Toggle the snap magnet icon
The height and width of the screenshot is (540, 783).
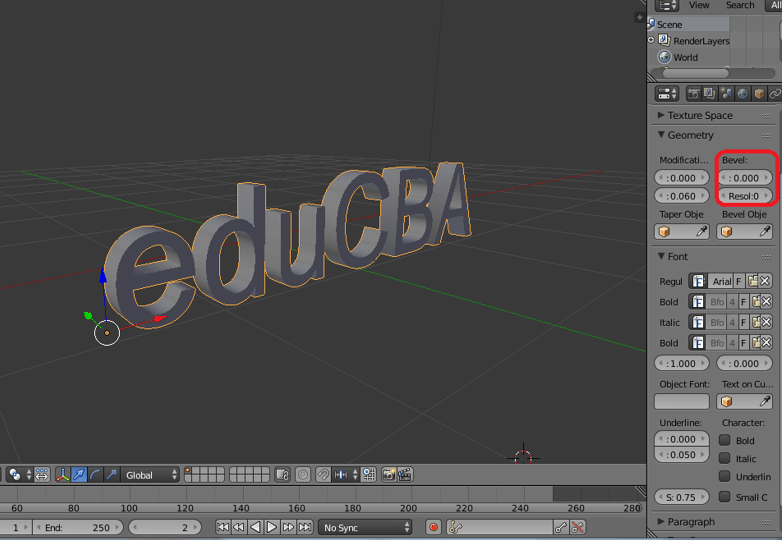click(x=323, y=475)
